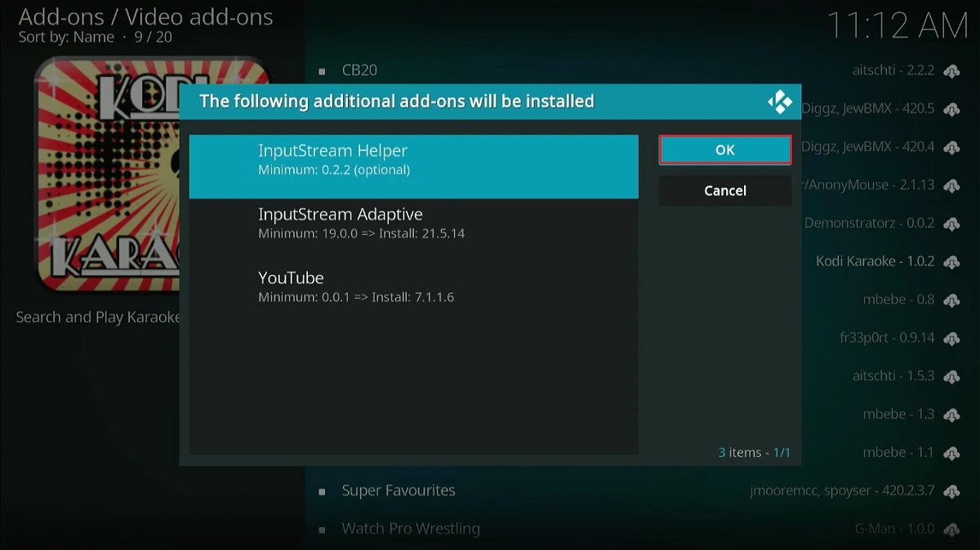Click the dialog title about additional add-ons
Screen dimensions: 980x550
coord(397,101)
